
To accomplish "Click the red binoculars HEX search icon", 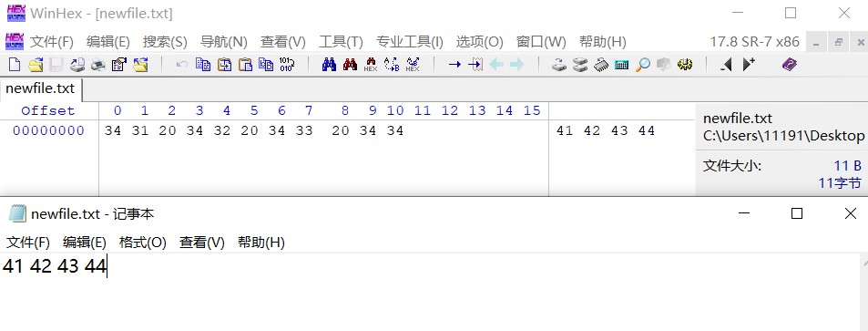I will pos(371,65).
